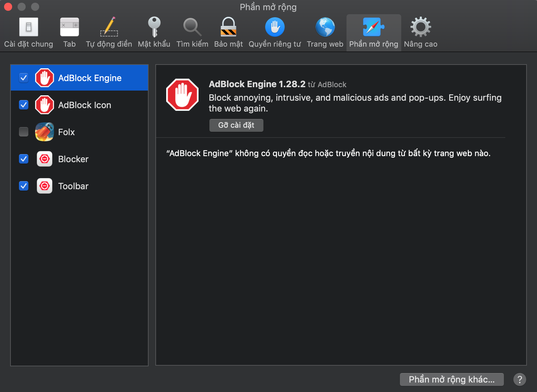537x392 pixels.
Task: Click the large AdBlock Engine logo in details
Action: coord(182,95)
